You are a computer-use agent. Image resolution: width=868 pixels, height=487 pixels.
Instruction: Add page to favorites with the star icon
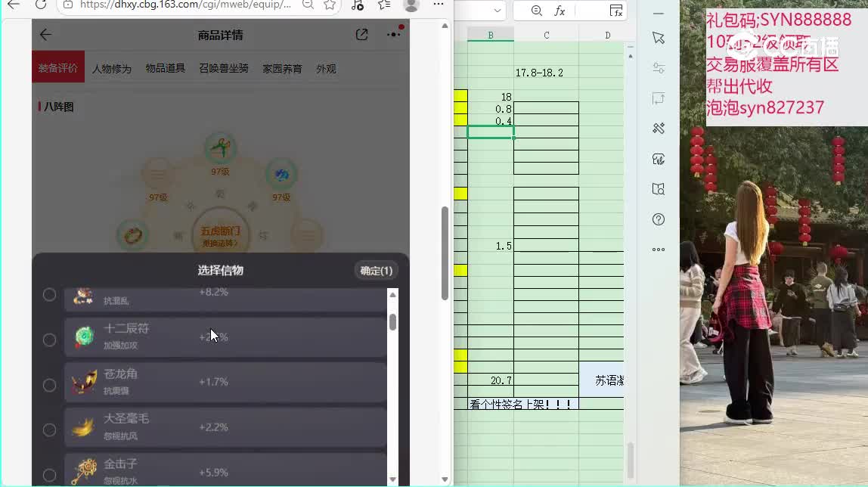tap(330, 5)
